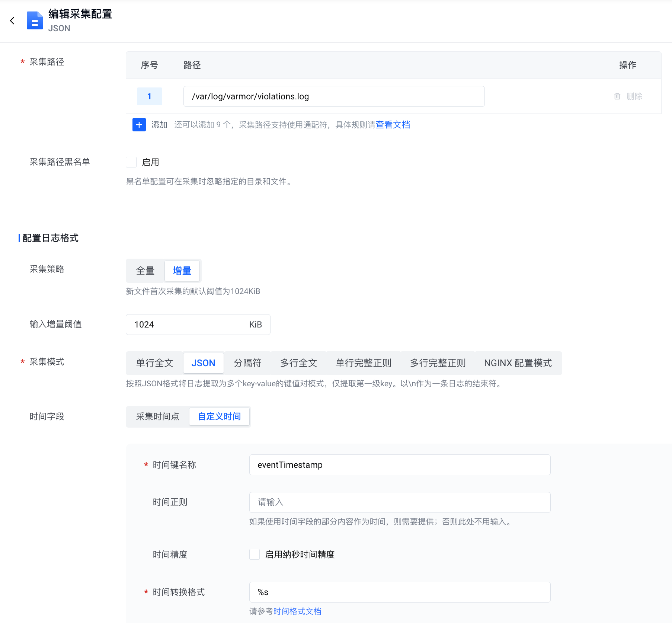
Task: Enable the collection path blacklist checkbox
Action: pos(131,162)
